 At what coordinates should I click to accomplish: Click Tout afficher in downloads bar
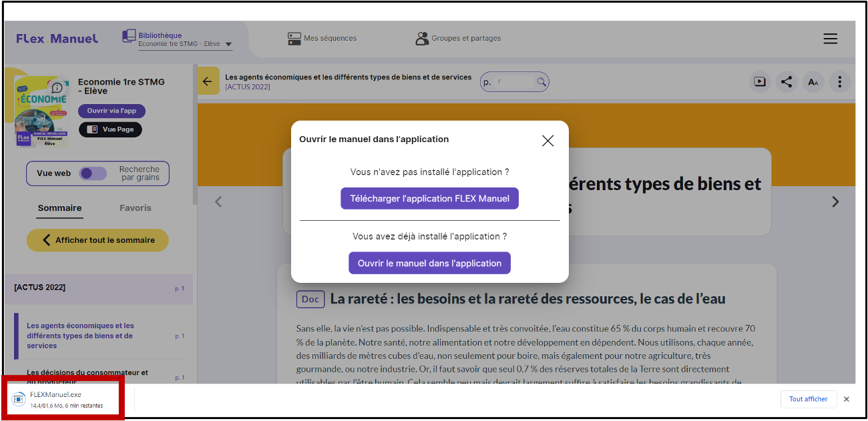808,399
